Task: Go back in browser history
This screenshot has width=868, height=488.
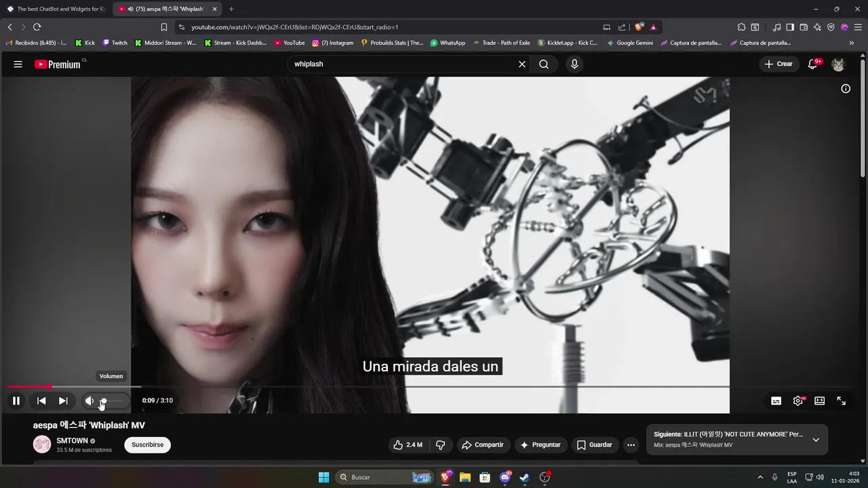Action: tap(10, 27)
